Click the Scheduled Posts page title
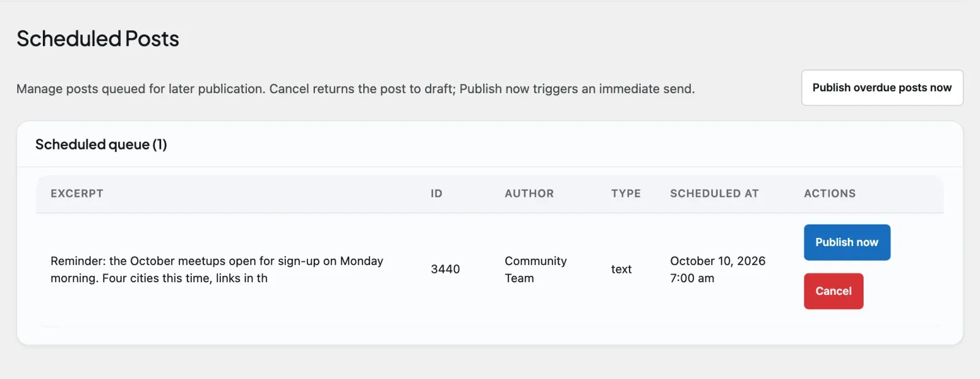Viewport: 980px width, 379px height. (x=98, y=39)
